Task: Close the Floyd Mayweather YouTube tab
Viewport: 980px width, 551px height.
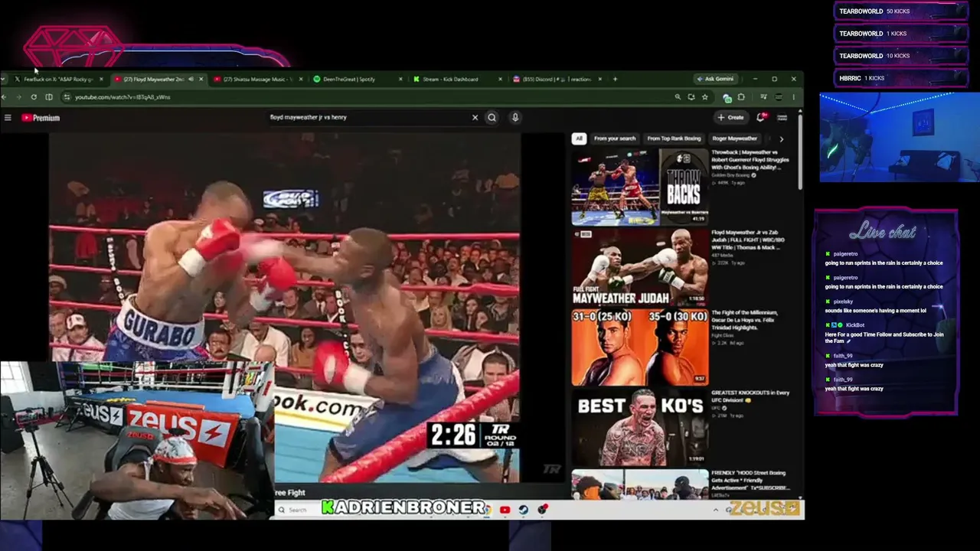Action: (201, 79)
